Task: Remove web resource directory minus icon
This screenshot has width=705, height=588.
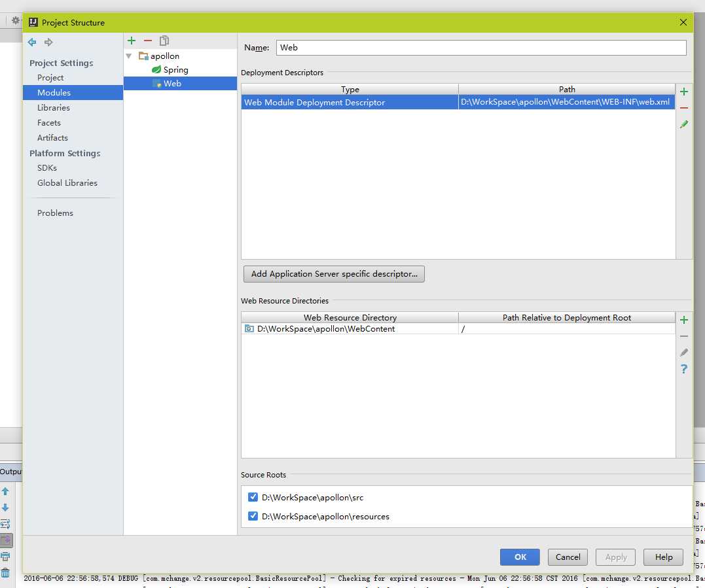Action: 684,336
